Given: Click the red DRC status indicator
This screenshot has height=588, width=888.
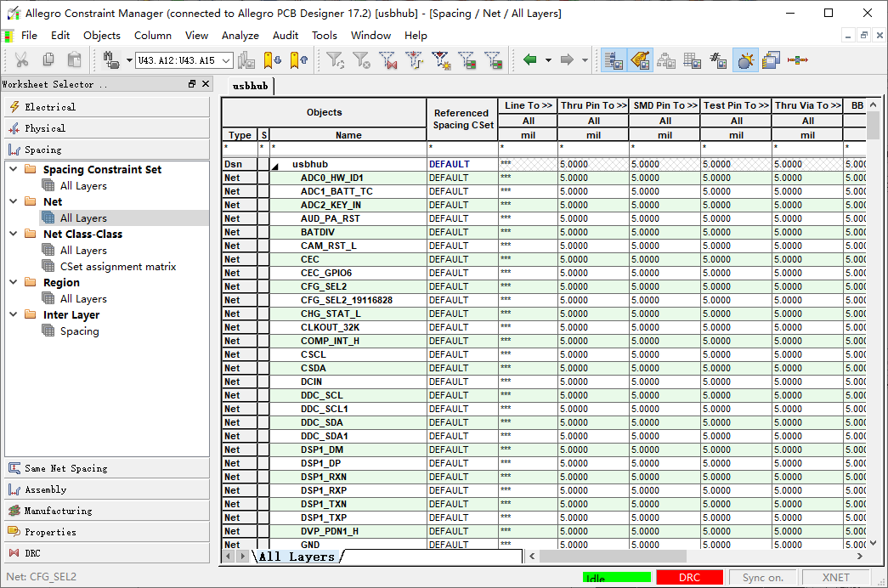Looking at the screenshot, I should [x=689, y=577].
